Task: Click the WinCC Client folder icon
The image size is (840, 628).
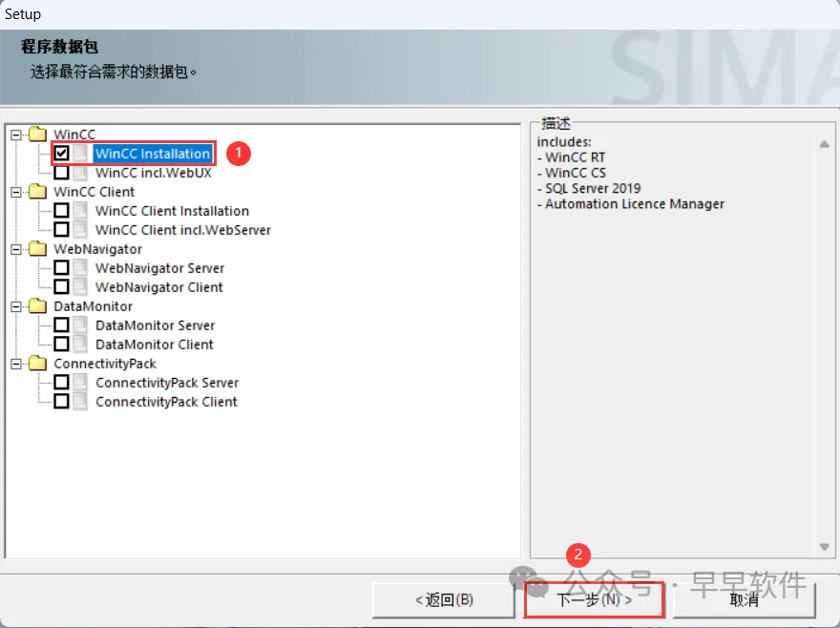Action: pyautogui.click(x=37, y=191)
